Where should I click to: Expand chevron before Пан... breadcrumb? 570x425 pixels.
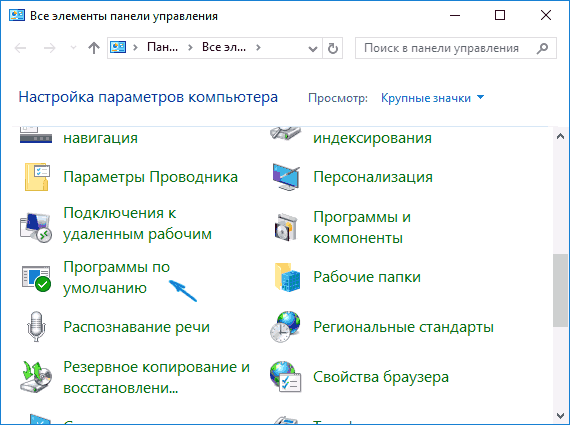pos(135,47)
